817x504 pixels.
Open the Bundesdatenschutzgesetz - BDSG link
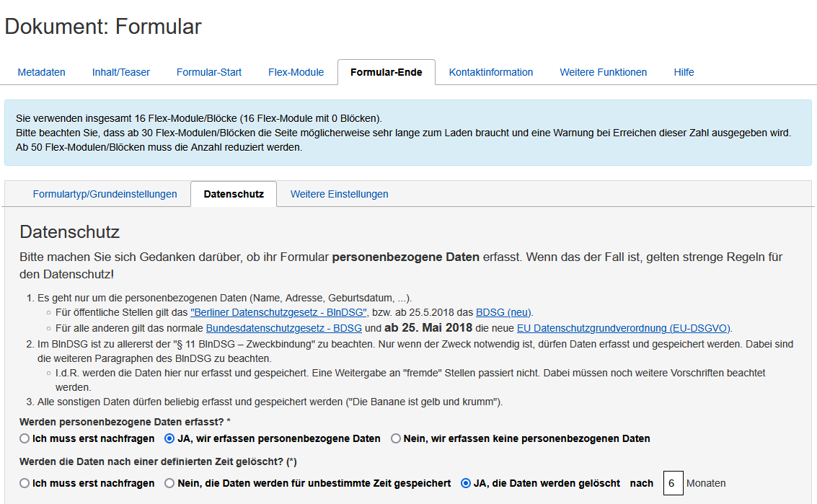point(283,327)
